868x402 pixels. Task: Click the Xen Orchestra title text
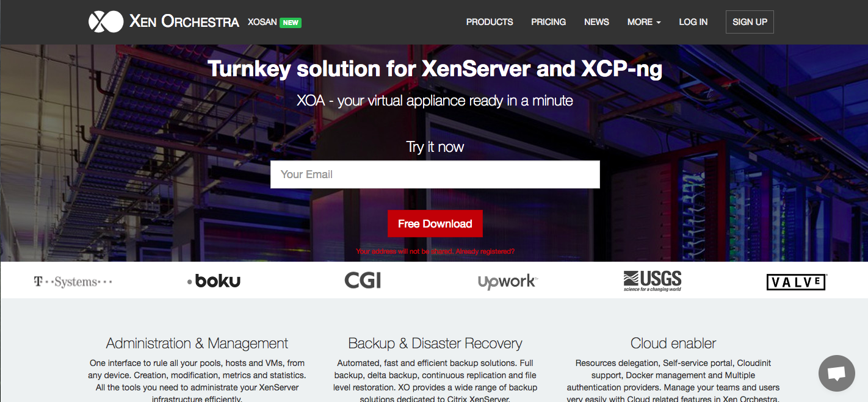tap(184, 22)
